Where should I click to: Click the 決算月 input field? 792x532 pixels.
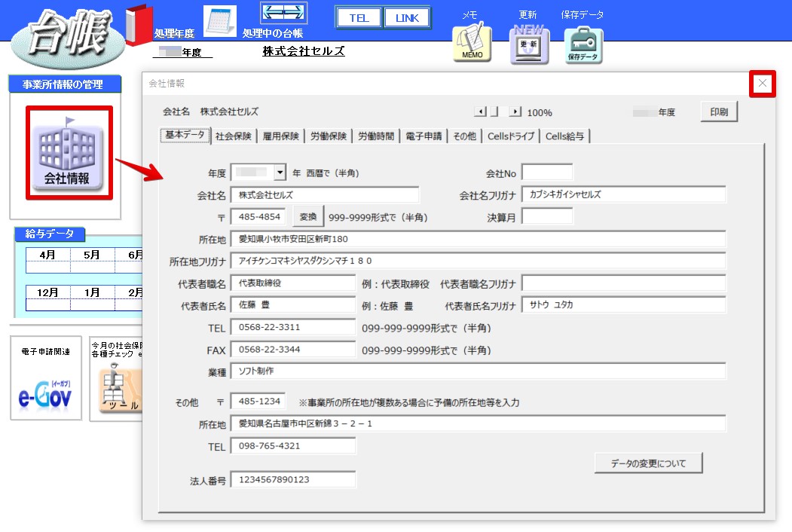tap(547, 217)
